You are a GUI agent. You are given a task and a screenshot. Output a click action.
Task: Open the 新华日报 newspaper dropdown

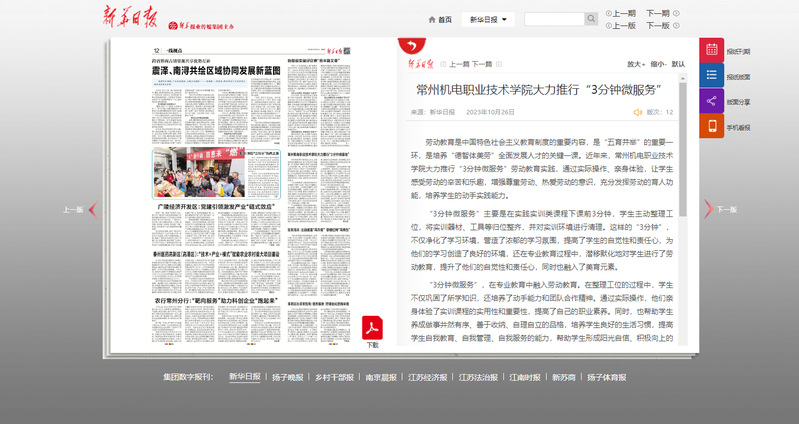coord(492,19)
